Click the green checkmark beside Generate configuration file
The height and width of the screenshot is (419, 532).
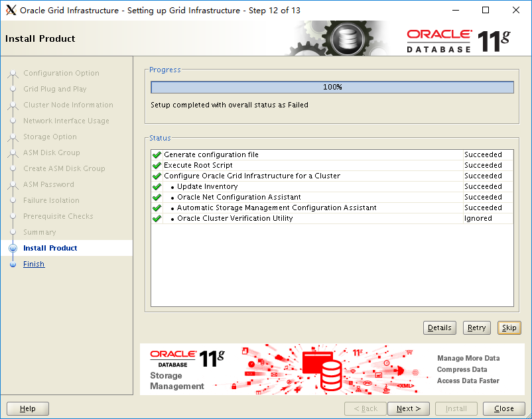click(157, 155)
